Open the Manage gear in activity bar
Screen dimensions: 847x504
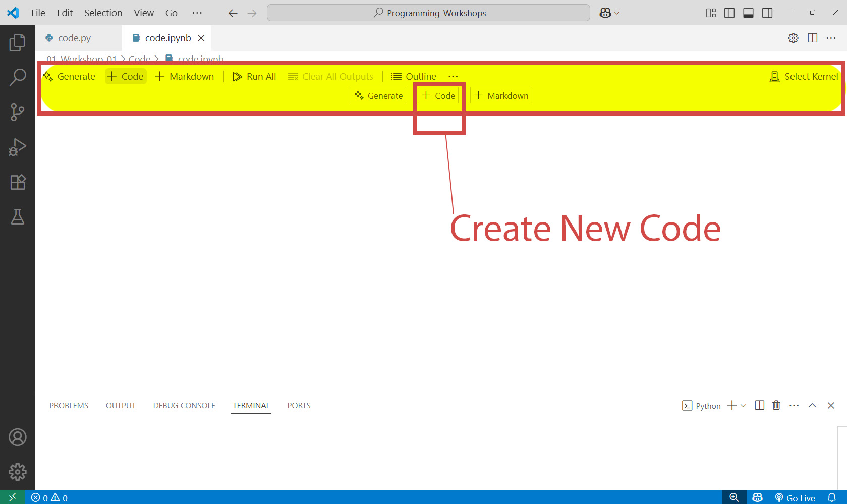[17, 472]
